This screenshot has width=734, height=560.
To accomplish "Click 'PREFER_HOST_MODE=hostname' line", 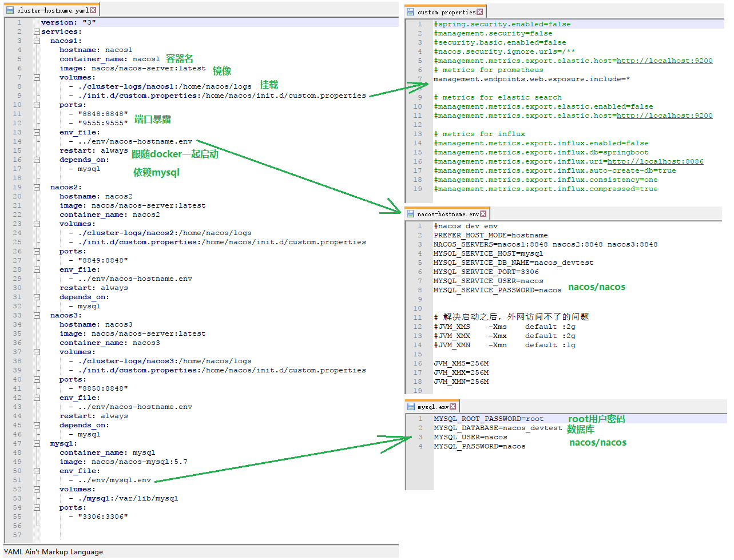I will tap(491, 235).
